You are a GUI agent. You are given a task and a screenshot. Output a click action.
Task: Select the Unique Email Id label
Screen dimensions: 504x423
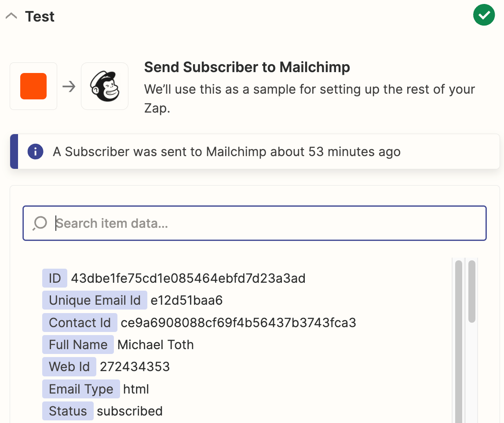coord(95,300)
